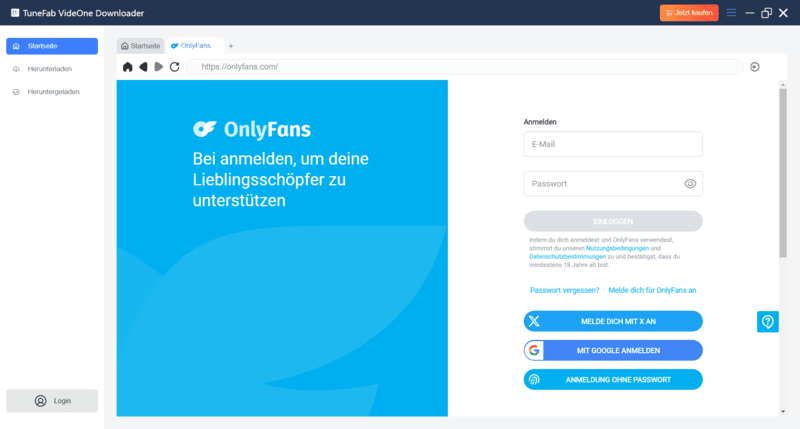This screenshot has width=800, height=429.
Task: Minimize the TuneFab window
Action: (749, 13)
